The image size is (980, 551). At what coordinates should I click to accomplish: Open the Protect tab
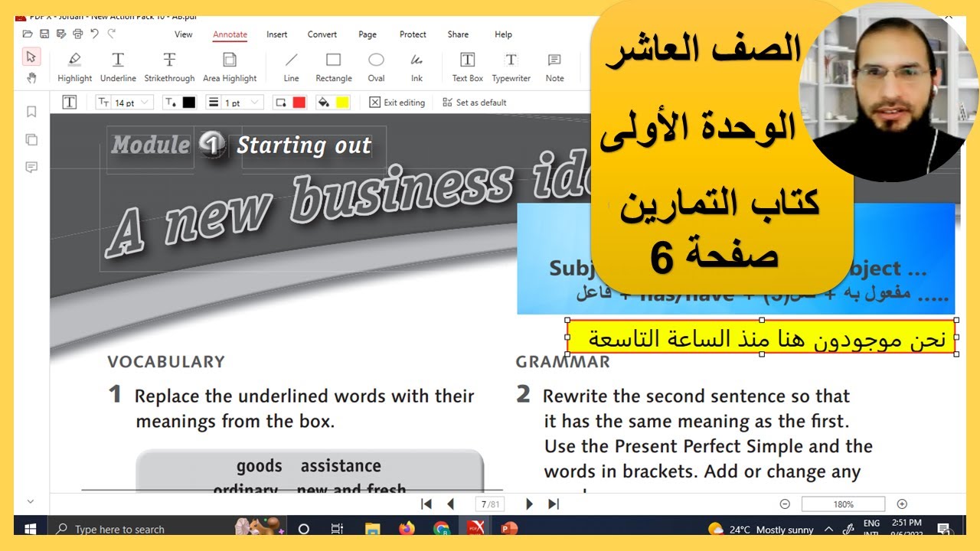coord(413,34)
